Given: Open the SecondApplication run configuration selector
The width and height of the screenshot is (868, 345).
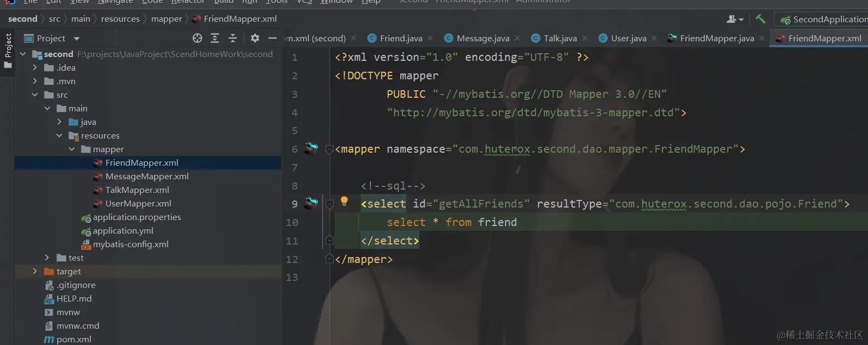Looking at the screenshot, I should coord(823,20).
